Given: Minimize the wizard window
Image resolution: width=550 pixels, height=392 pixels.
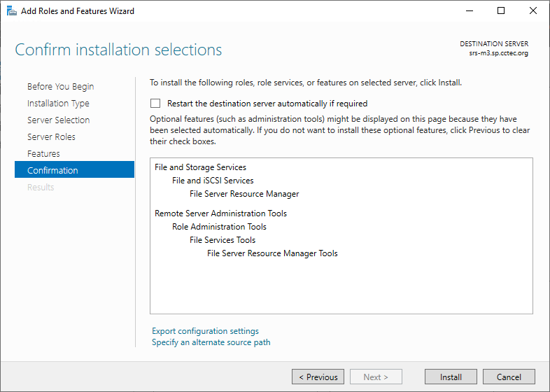Looking at the screenshot, I should pos(469,11).
